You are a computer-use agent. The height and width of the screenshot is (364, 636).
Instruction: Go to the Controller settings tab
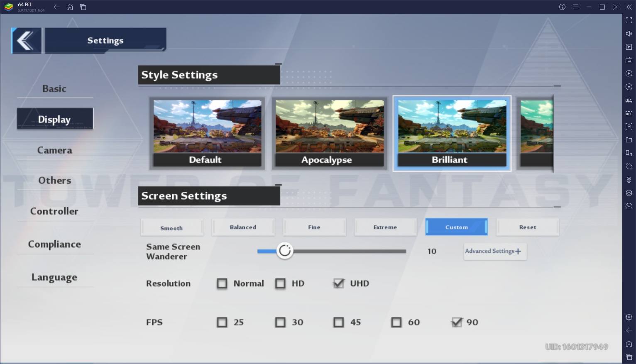[54, 211]
